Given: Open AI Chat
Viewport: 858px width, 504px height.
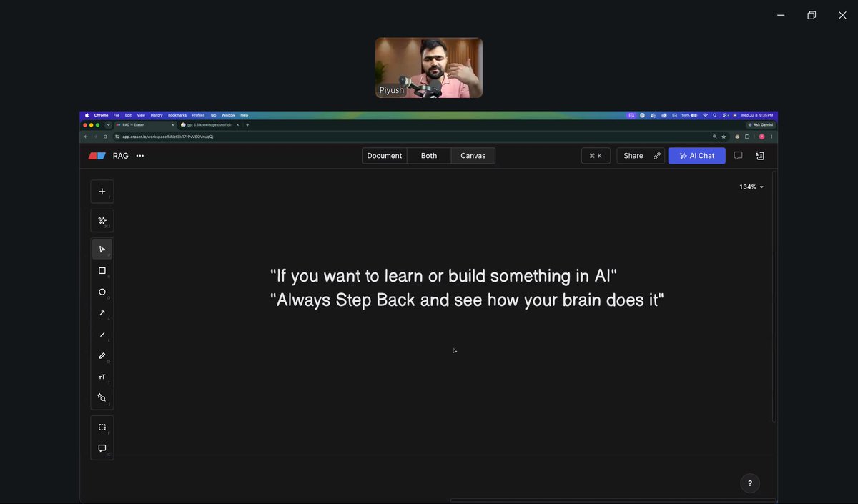Looking at the screenshot, I should click(x=697, y=156).
